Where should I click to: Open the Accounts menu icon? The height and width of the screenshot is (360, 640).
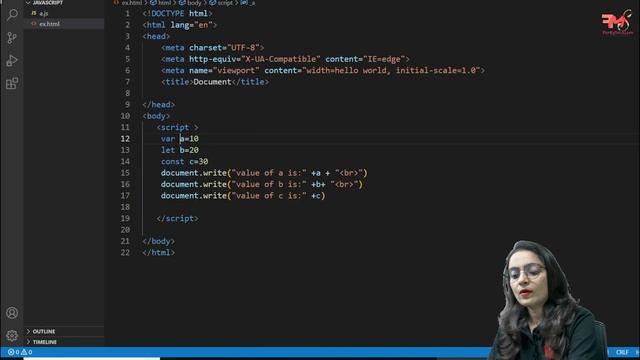pos(12,313)
